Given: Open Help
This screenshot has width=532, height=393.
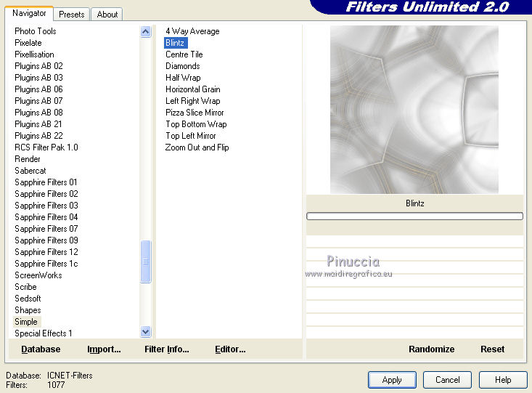Looking at the screenshot, I should (x=503, y=380).
